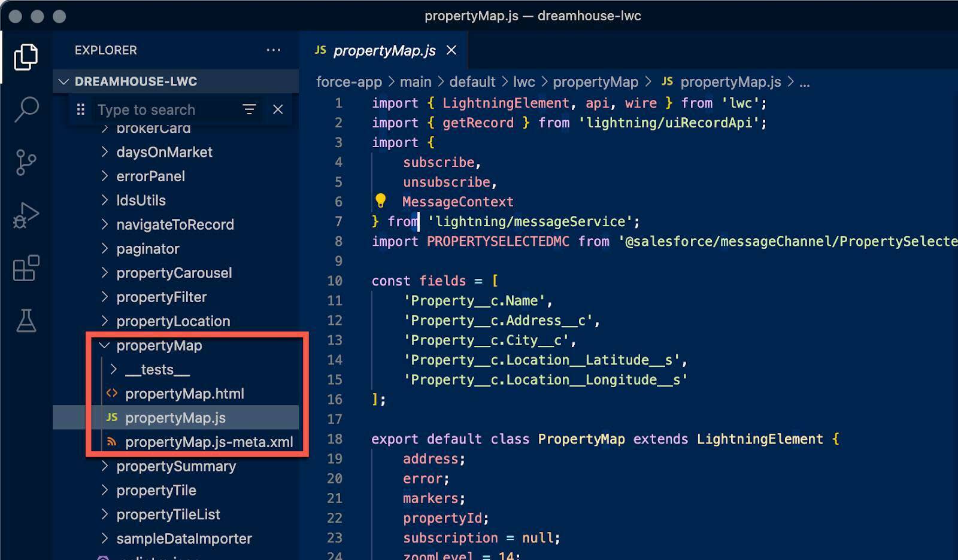The height and width of the screenshot is (560, 958).
Task: Click the breadcrumb ellipsis symbol item
Action: pos(805,83)
